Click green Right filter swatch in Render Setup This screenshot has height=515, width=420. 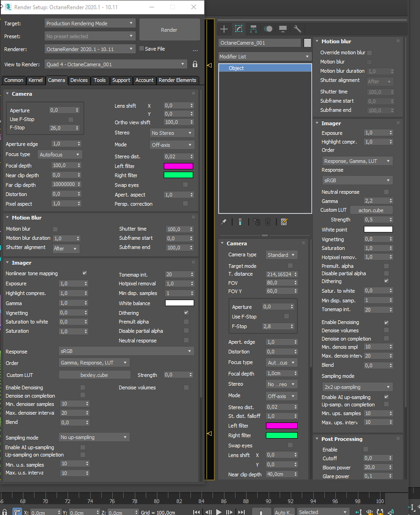[x=178, y=175]
